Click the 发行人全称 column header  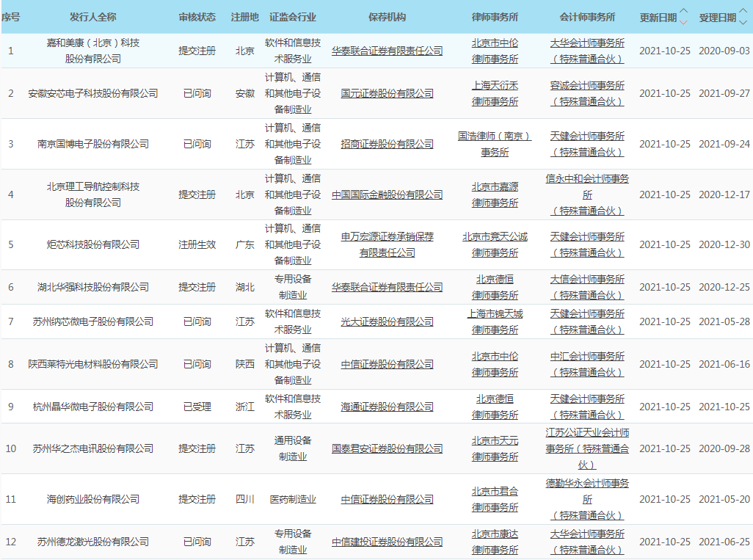pyautogui.click(x=93, y=17)
